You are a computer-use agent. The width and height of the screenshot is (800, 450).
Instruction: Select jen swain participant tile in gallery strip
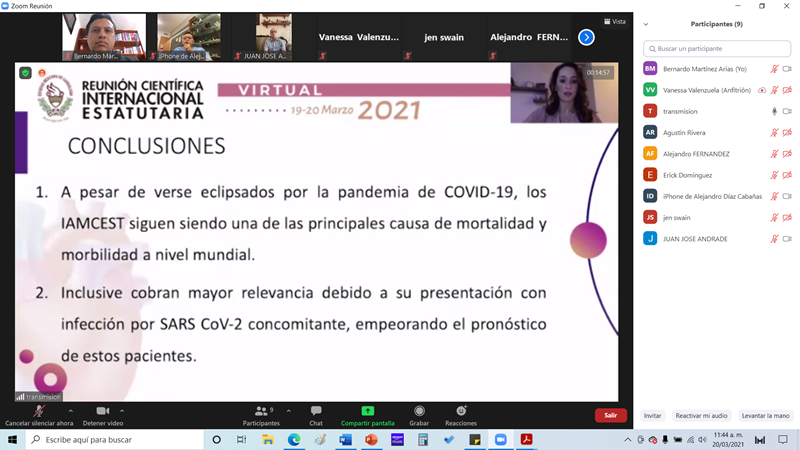[x=444, y=37]
